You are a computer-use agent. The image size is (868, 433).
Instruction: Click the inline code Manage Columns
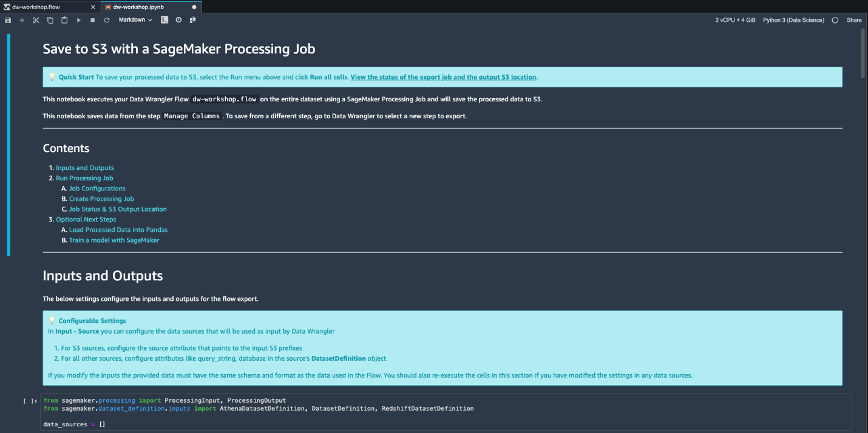(x=192, y=116)
